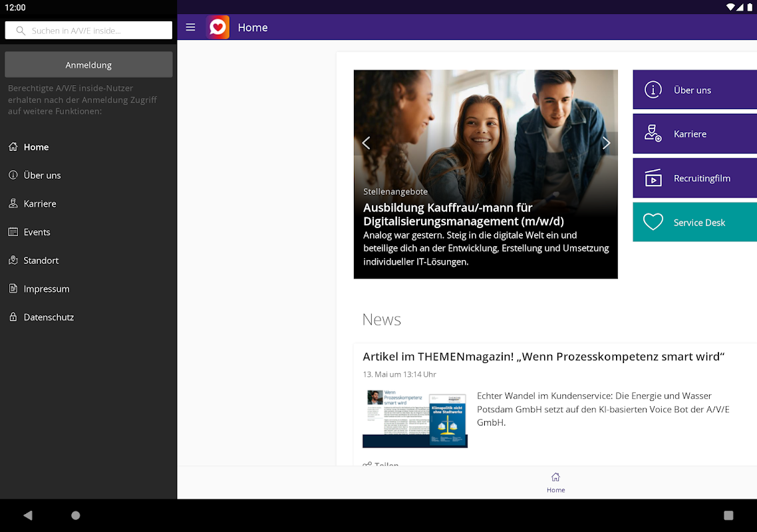Tap the Home icon in bottom bar
The image size is (757, 532).
coord(555,482)
